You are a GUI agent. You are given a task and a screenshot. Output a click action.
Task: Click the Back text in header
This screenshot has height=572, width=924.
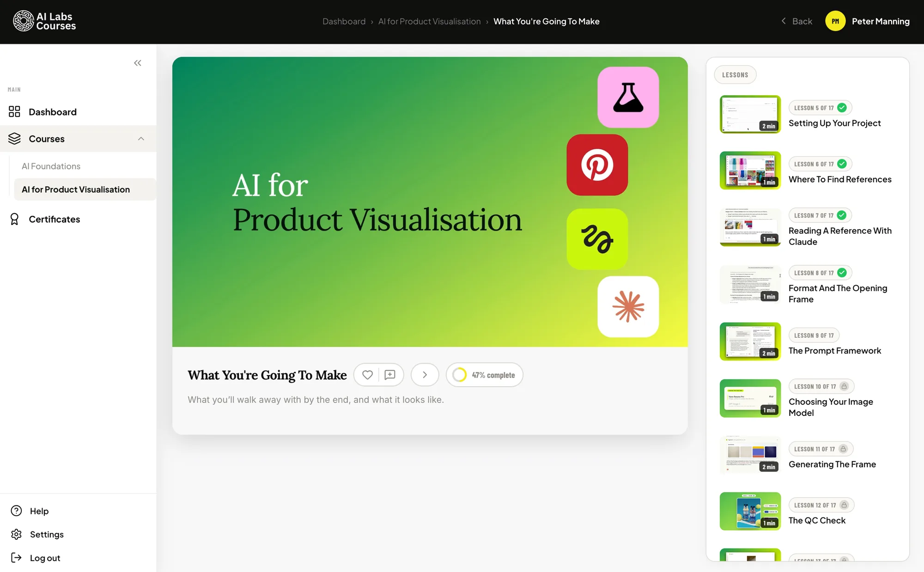802,21
